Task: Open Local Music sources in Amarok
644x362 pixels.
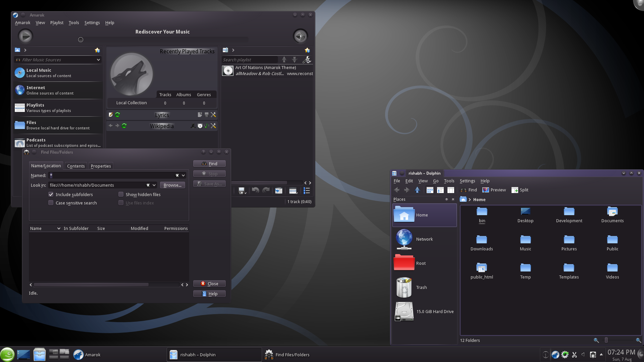Action: pos(58,73)
